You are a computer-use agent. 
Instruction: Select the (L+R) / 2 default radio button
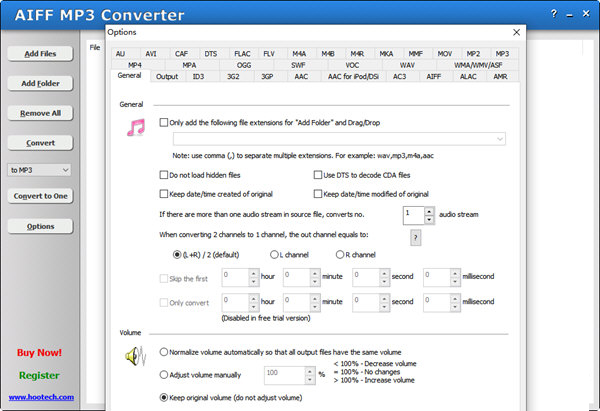(x=177, y=254)
